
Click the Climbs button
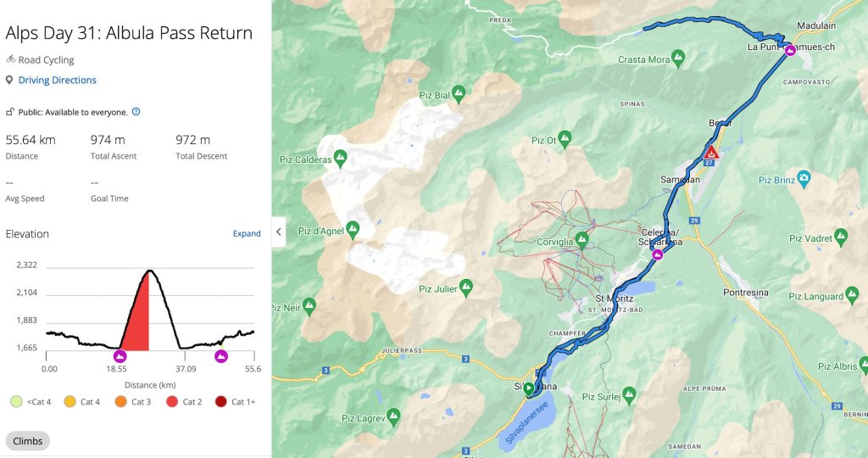point(28,441)
